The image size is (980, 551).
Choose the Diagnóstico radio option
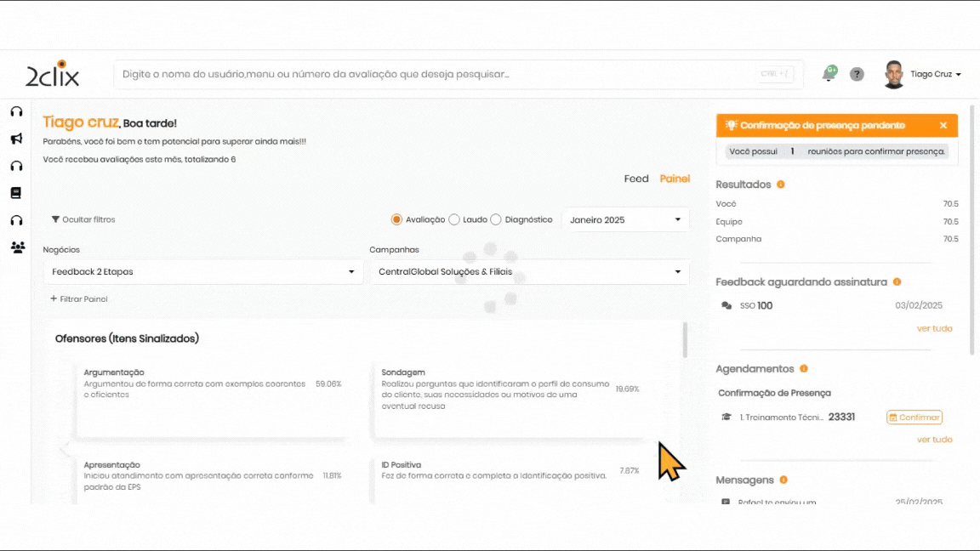tap(496, 219)
